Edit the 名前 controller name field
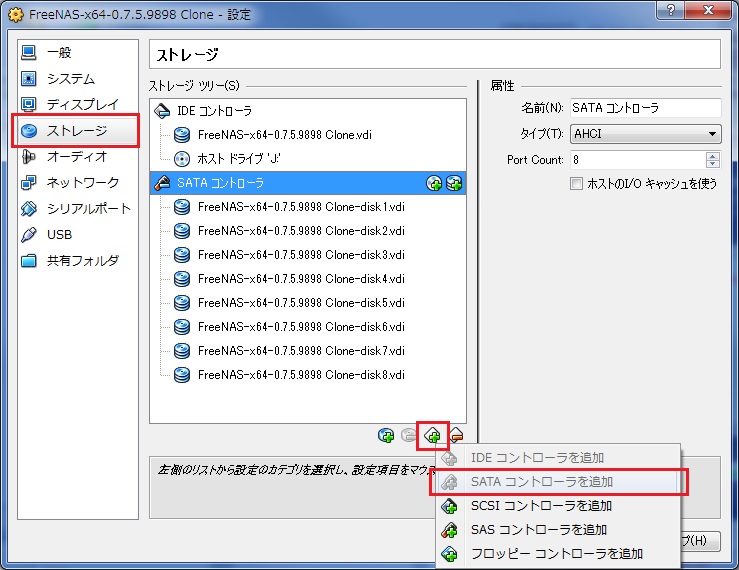The height and width of the screenshot is (570, 739). tap(645, 108)
